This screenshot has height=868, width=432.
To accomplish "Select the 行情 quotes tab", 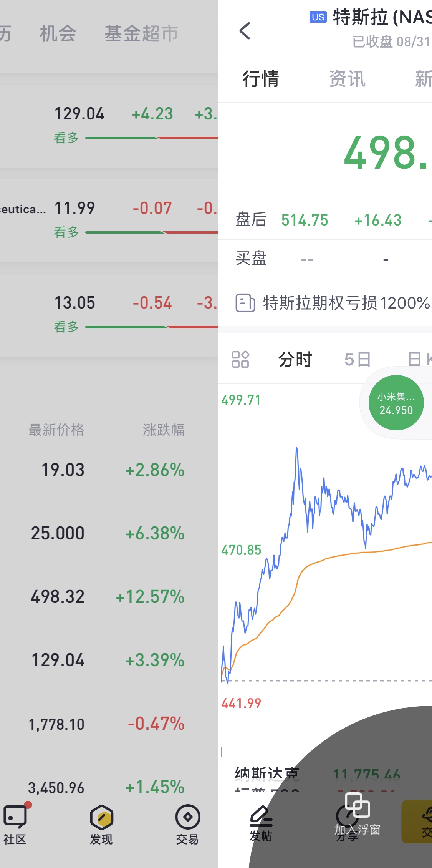I will pyautogui.click(x=261, y=79).
